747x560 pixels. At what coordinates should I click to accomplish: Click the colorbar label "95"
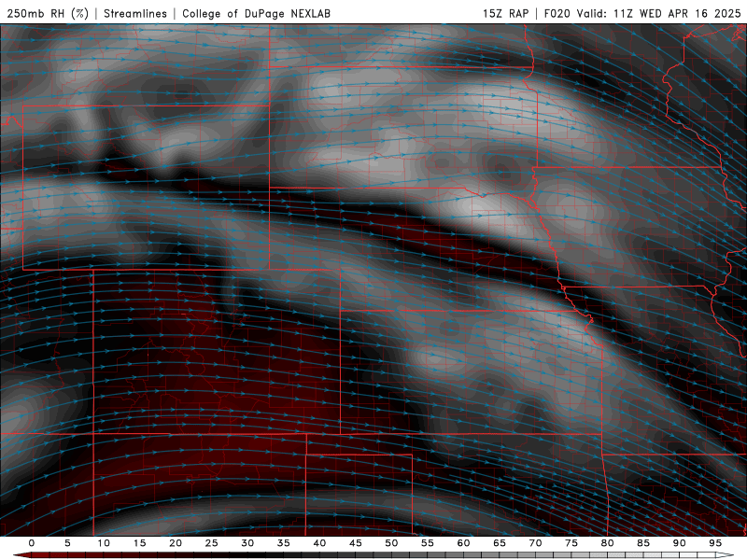coord(715,543)
